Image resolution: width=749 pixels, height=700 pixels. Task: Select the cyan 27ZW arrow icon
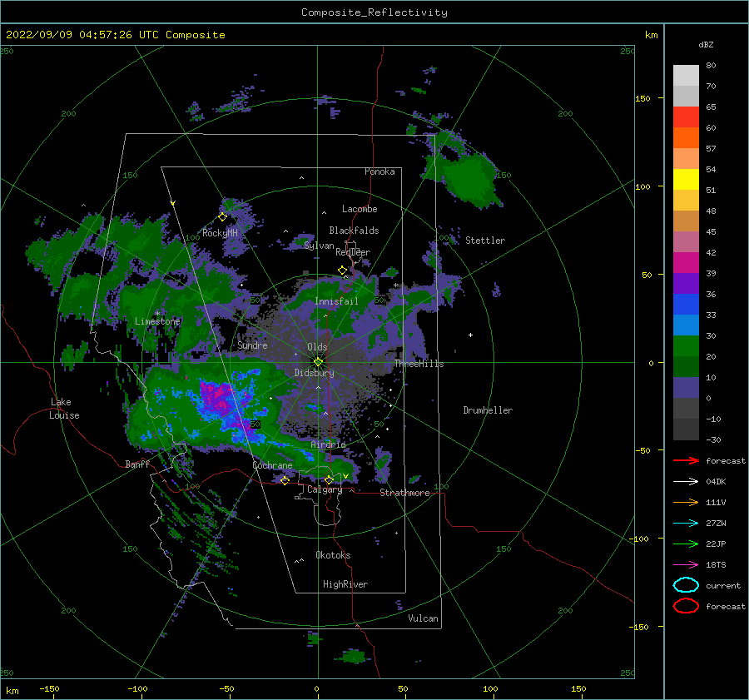686,524
